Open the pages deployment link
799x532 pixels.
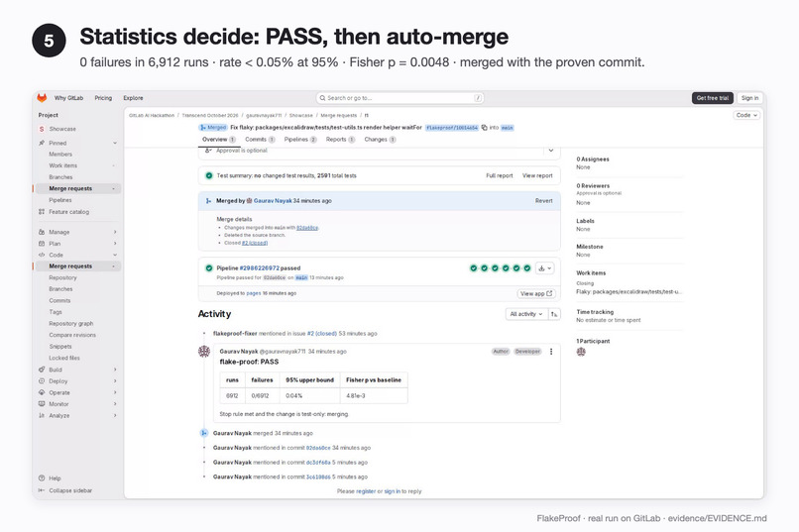coord(254,293)
